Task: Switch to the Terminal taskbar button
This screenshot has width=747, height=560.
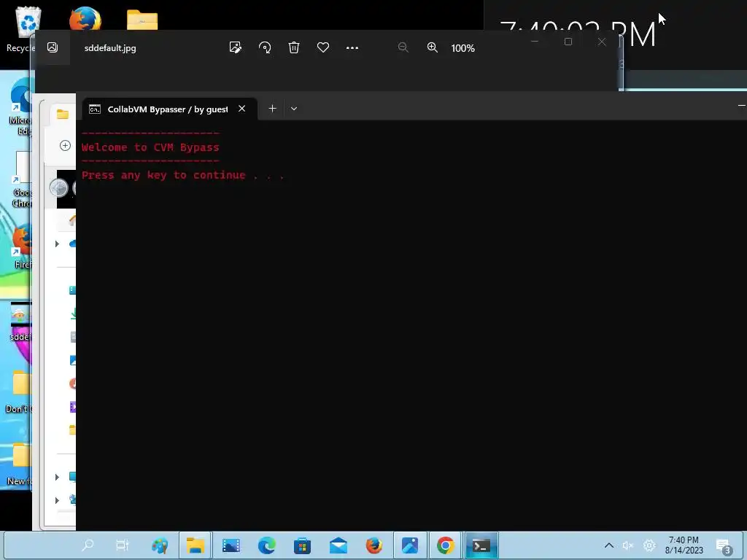Action: click(x=481, y=545)
